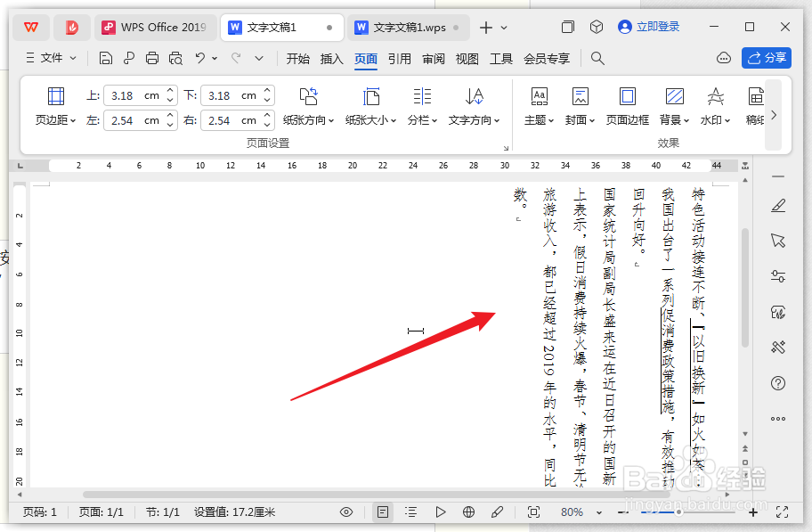Toggle eye-protection mode in the status bar
This screenshot has height=532, width=812.
point(346,512)
